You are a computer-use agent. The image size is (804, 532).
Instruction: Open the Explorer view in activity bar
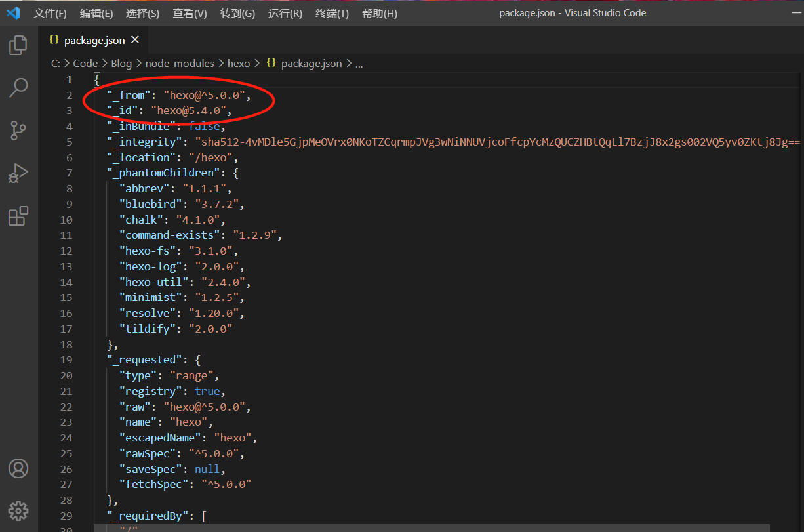pos(18,45)
